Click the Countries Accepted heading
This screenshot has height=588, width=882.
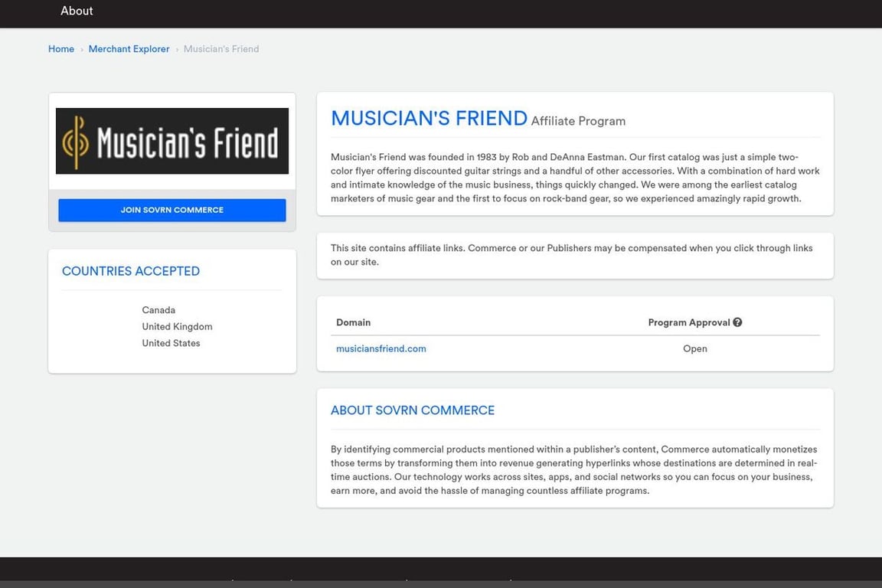click(130, 271)
